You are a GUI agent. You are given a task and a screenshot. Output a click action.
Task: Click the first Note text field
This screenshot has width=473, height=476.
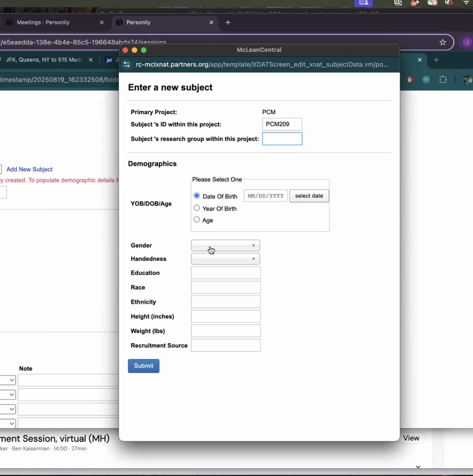point(68,380)
